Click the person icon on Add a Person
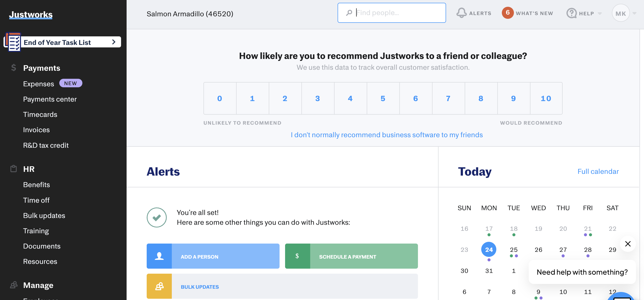Viewport: 644px width, 300px height. coord(159,256)
